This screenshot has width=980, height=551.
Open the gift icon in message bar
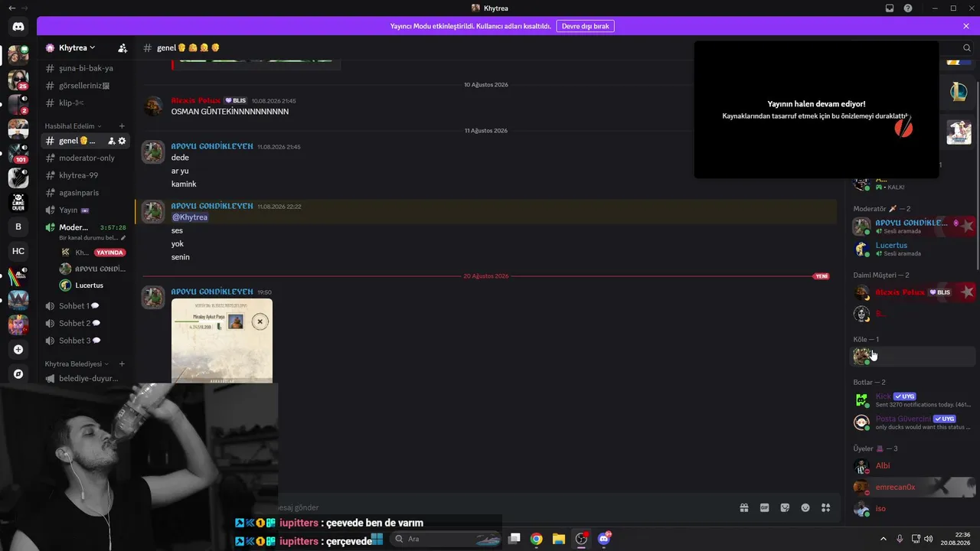(x=743, y=507)
